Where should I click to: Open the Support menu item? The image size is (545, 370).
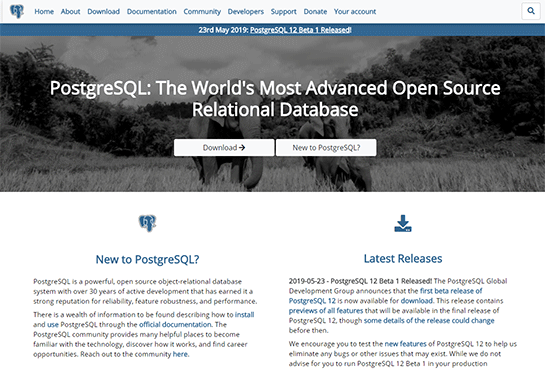[x=284, y=11]
